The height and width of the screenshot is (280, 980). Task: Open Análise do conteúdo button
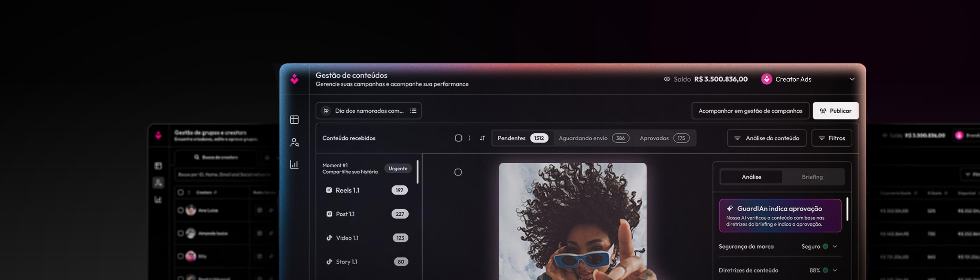click(x=766, y=138)
